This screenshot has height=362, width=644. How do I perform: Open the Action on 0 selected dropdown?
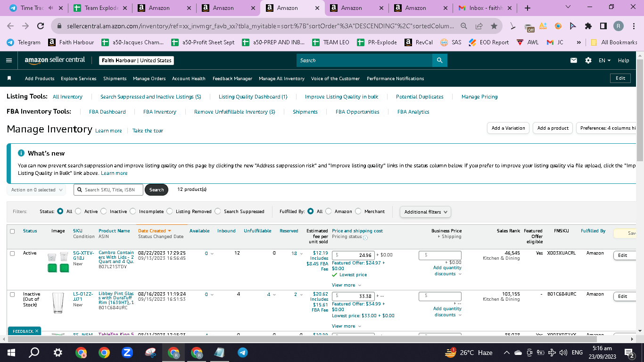coord(37,190)
